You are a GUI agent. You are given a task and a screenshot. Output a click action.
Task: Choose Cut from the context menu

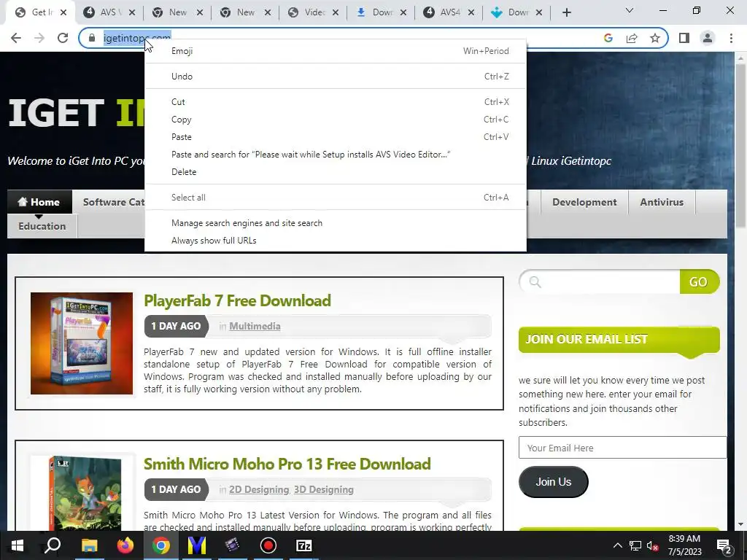336,102
